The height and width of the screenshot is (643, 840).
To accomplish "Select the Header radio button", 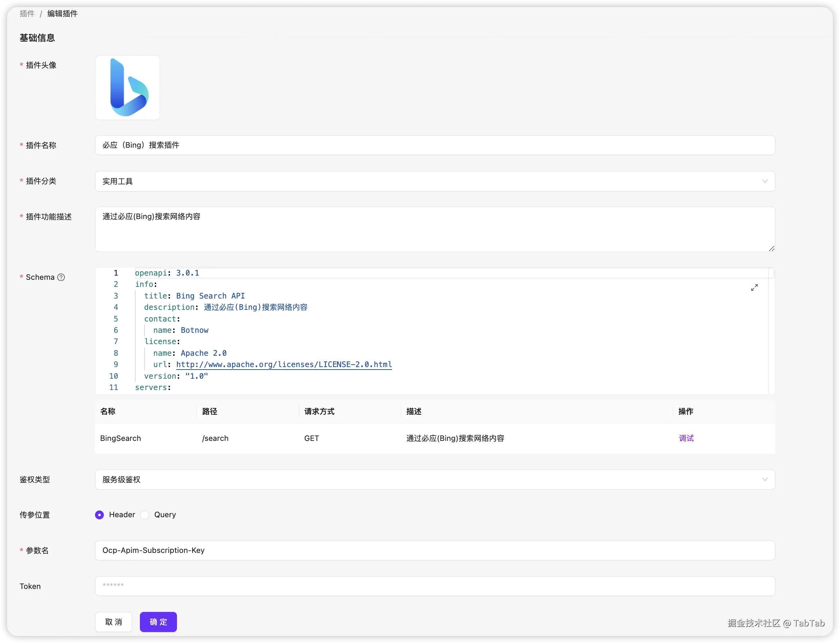I will coord(100,515).
